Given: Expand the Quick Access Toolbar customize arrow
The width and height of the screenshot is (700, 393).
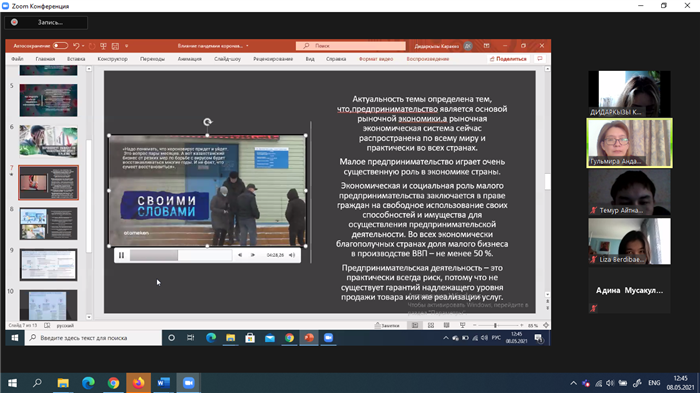Looking at the screenshot, I should (x=127, y=46).
